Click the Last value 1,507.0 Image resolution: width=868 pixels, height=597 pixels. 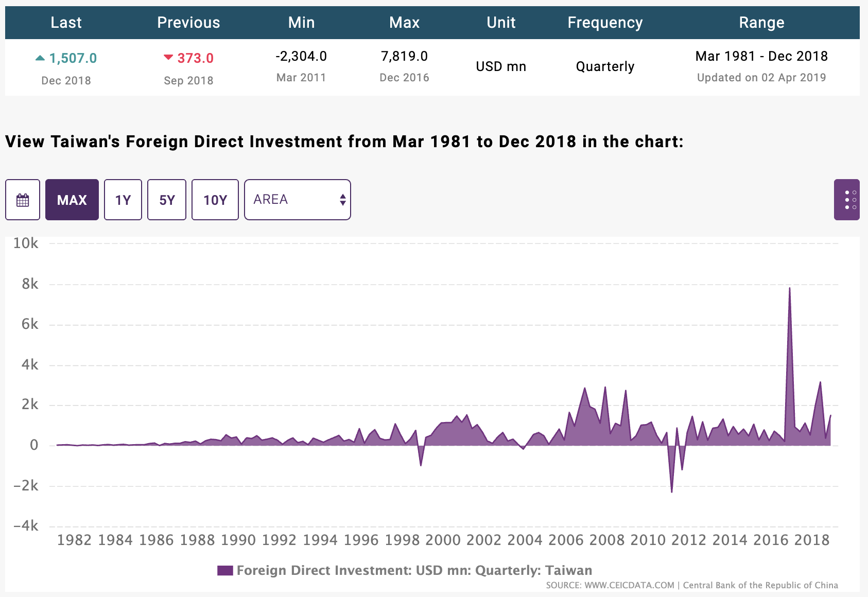tap(73, 58)
